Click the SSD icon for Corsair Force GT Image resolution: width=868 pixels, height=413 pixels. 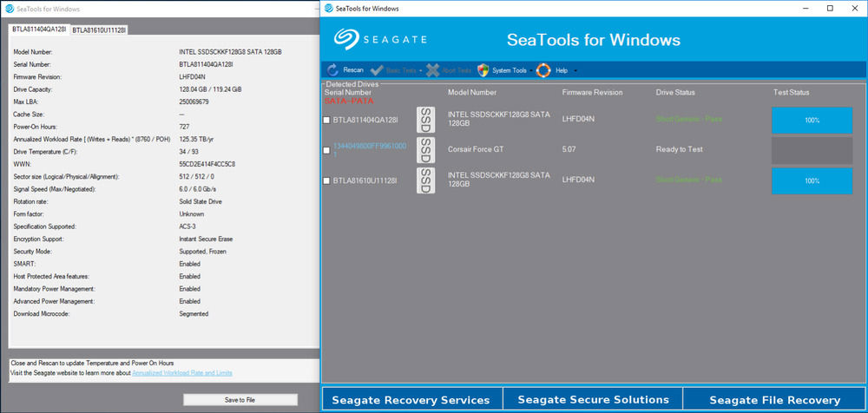[x=425, y=150]
